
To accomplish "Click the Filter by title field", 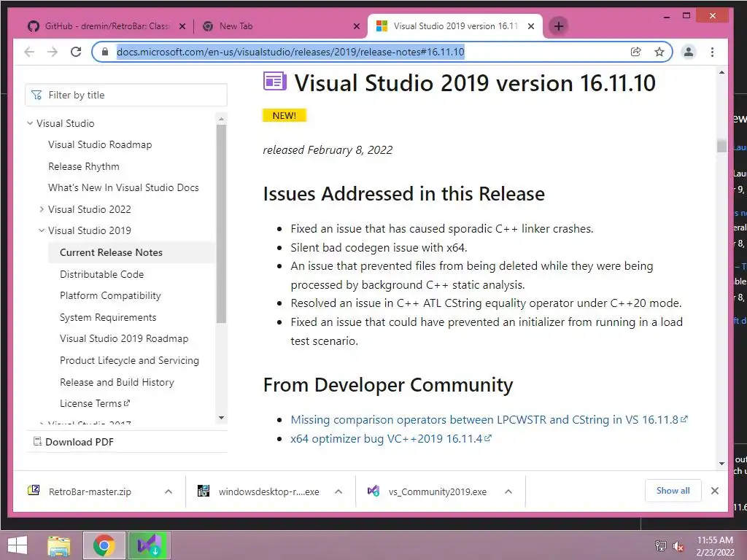I will tap(126, 96).
